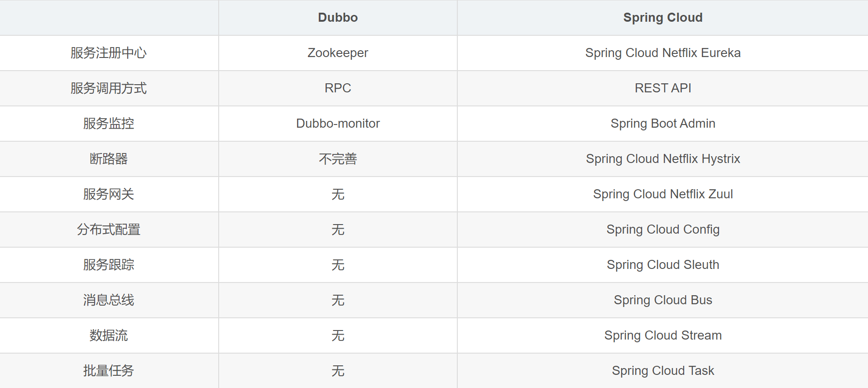Click the Dubbo column header

pyautogui.click(x=338, y=18)
